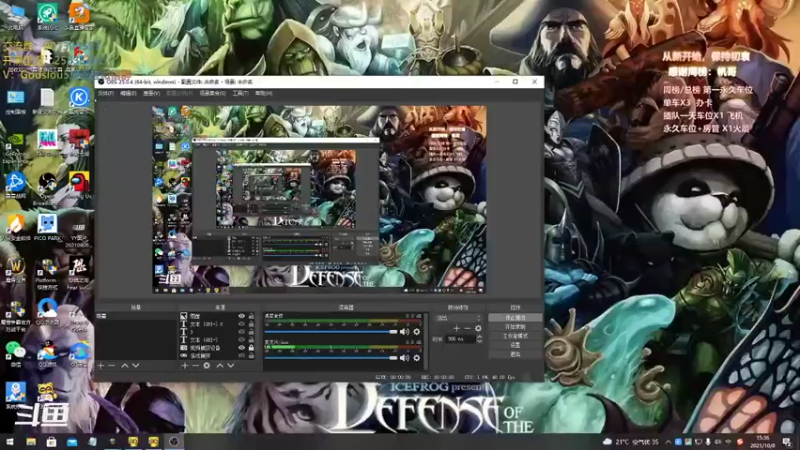Image resolution: width=800 pixels, height=450 pixels.
Task: Toggle visibility of 文本 (GDI+) 2 source
Action: (x=241, y=324)
